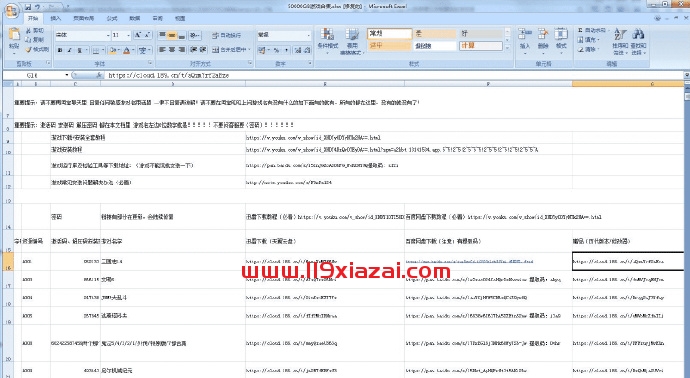Open the number format dropdown
The height and width of the screenshot is (378, 690).
pos(309,35)
